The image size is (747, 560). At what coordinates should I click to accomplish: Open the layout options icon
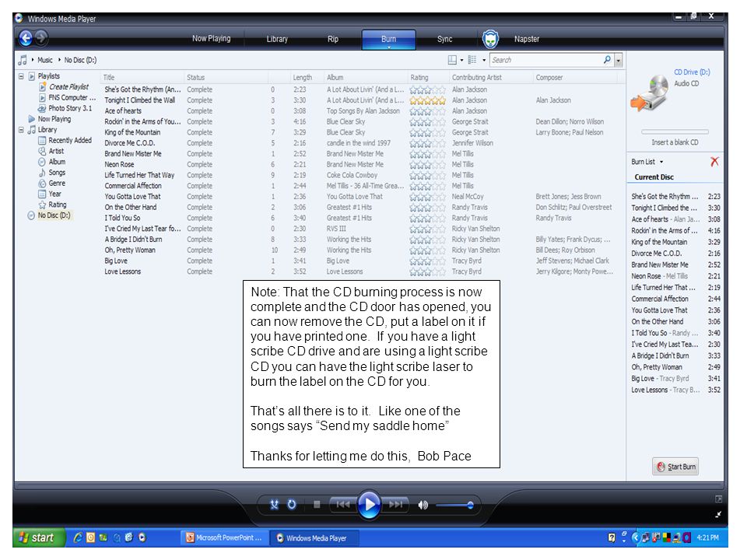tap(452, 60)
